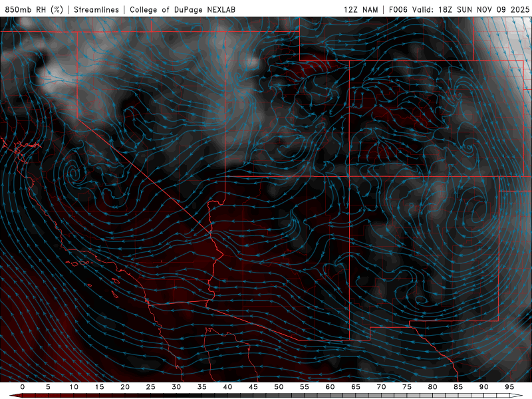Click the "40" label on the color scale

coord(227,387)
